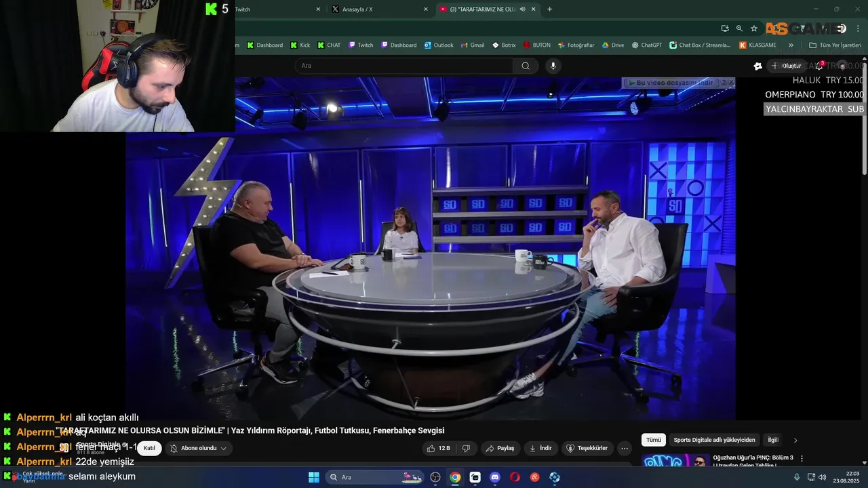The height and width of the screenshot is (488, 868).
Task: Download the video with İndir
Action: [x=540, y=448]
